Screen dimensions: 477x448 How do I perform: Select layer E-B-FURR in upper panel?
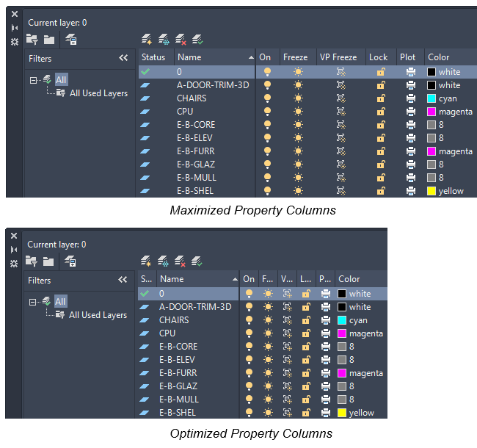(196, 151)
